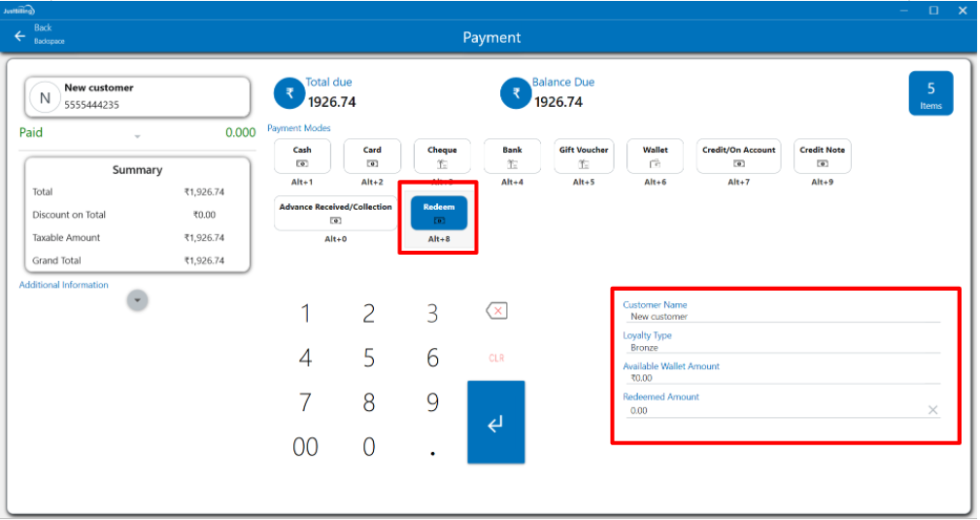Select Credit/On Account payment mode
Screen dimensions: 980x520
point(738,156)
